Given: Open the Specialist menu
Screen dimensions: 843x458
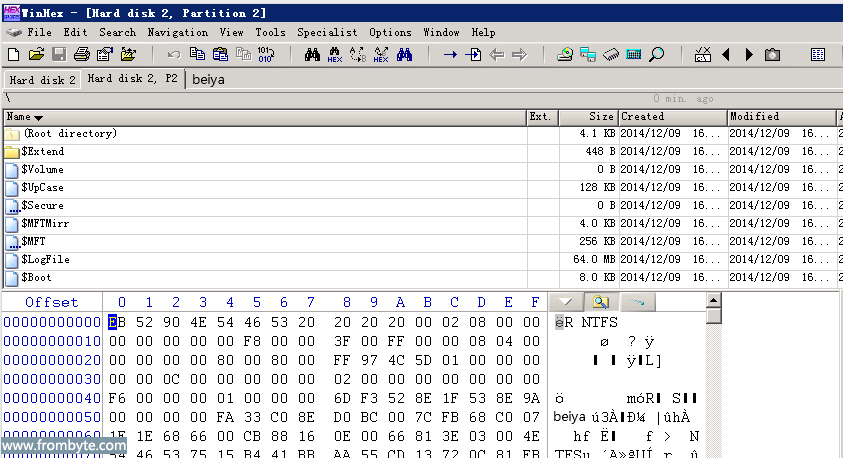Looking at the screenshot, I should point(327,32).
